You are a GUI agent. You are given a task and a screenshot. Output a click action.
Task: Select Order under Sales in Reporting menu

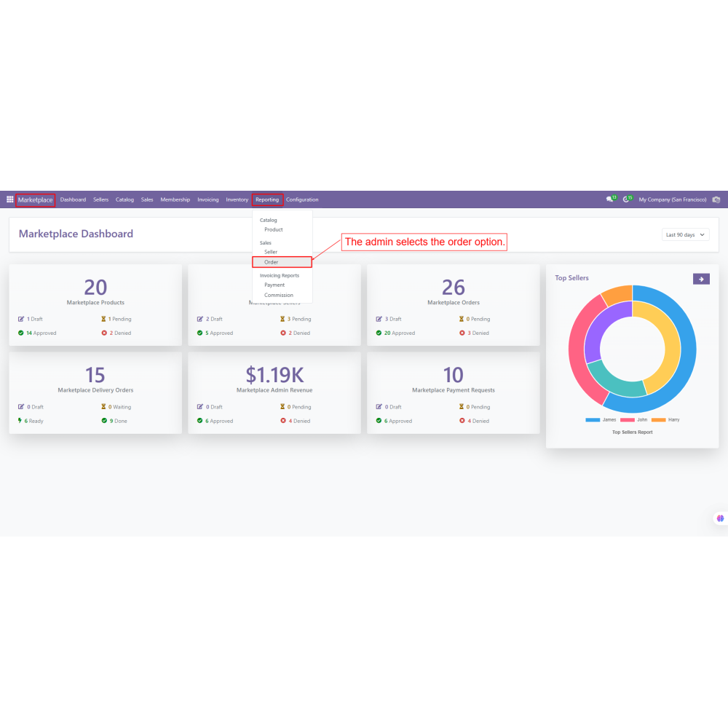(x=272, y=262)
